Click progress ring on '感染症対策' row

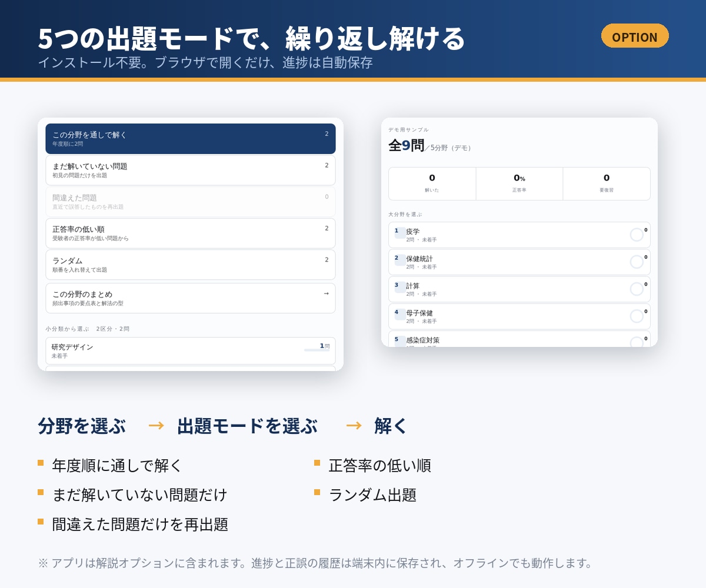click(x=637, y=342)
